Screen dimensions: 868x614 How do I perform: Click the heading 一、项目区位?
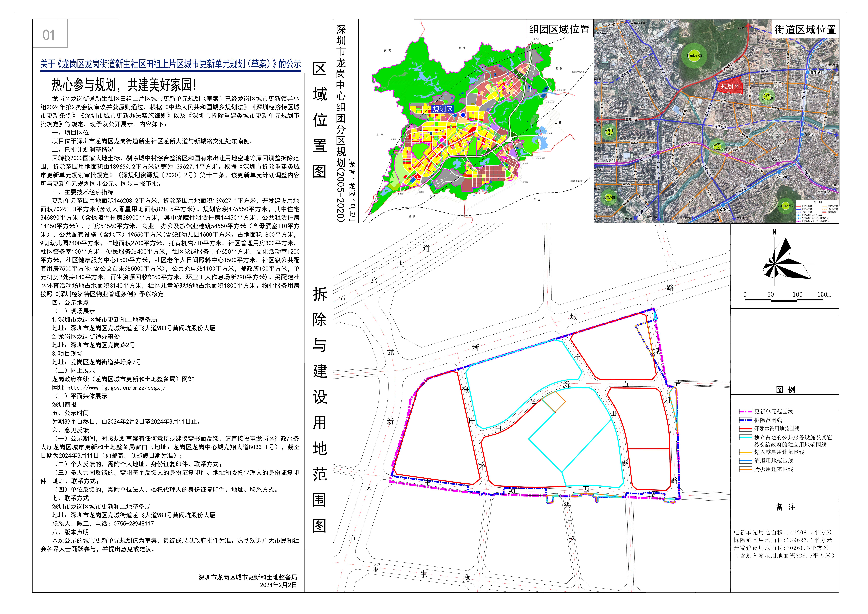pyautogui.click(x=70, y=133)
